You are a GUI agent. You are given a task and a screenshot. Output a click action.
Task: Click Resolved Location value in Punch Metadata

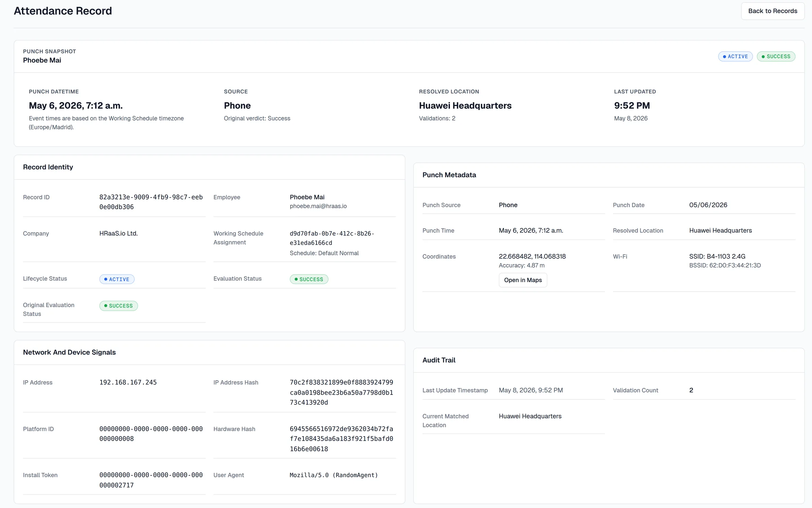point(720,230)
